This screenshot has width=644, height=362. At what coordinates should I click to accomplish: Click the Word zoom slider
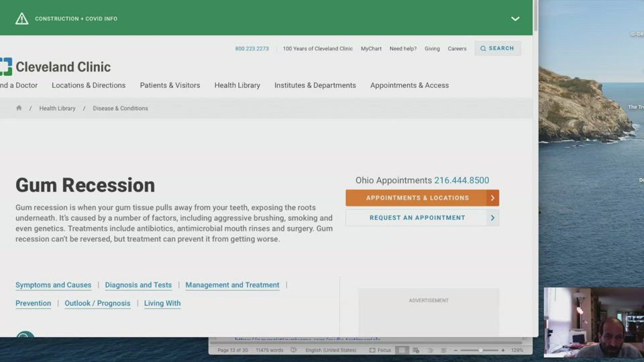click(x=480, y=350)
